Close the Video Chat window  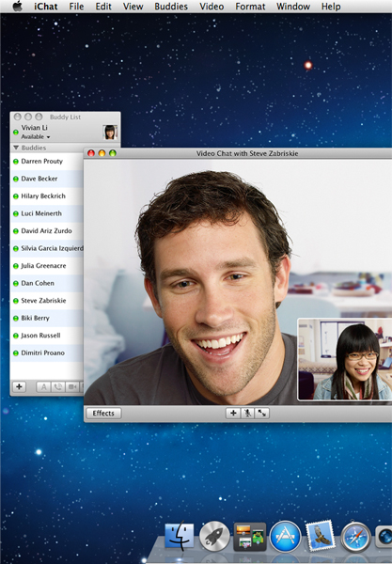pos(91,153)
